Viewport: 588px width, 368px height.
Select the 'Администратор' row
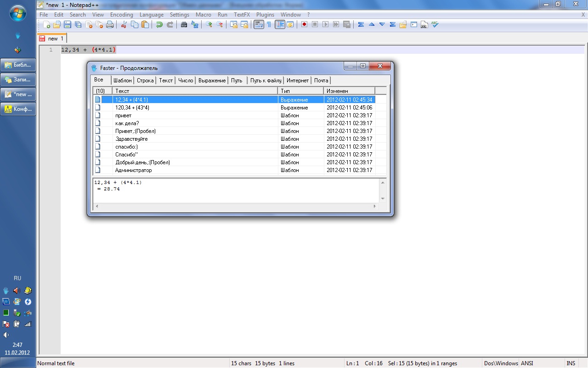235,170
